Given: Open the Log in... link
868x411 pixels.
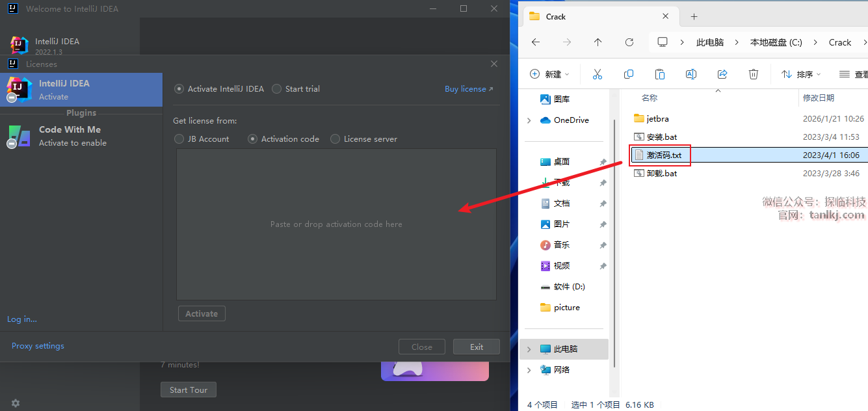Looking at the screenshot, I should tap(22, 319).
